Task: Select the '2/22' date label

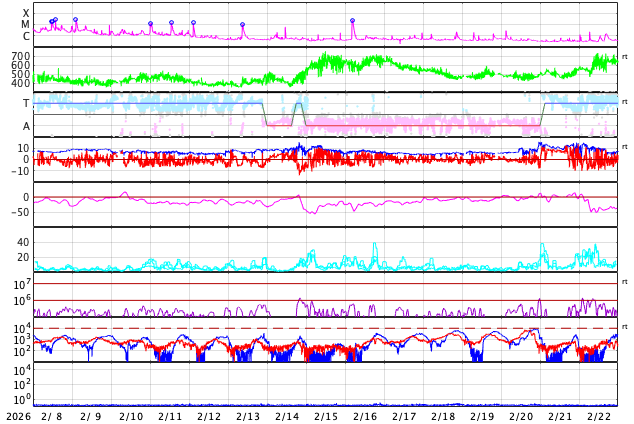Action: click(x=599, y=417)
